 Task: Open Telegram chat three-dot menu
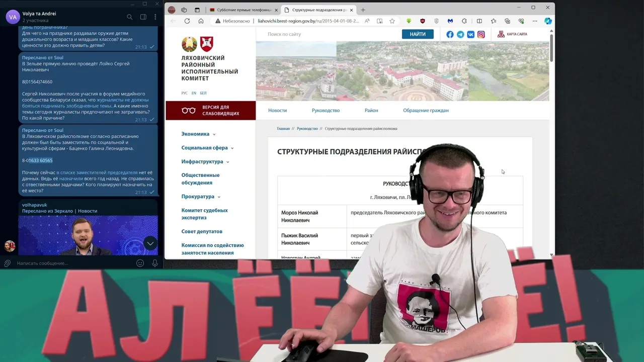[x=155, y=17]
